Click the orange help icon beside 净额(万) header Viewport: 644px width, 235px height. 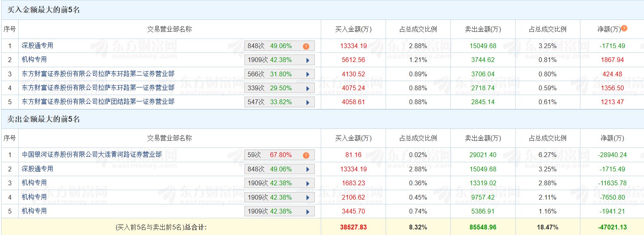624,28
